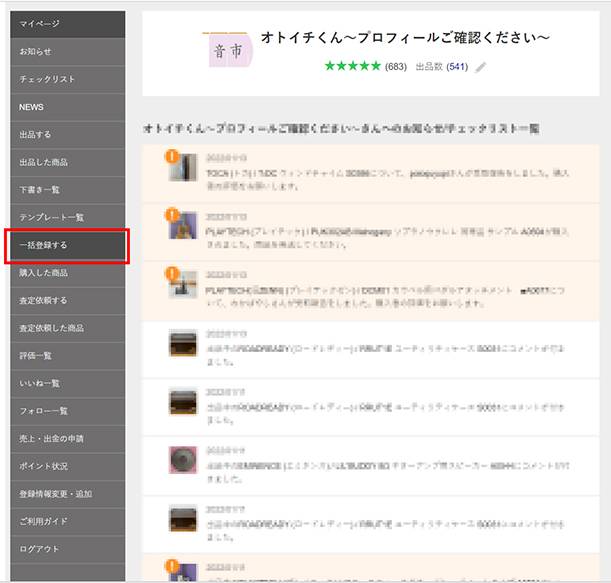This screenshot has height=583, width=611.
Task: Select 一括登録する menu item
Action: (66, 244)
